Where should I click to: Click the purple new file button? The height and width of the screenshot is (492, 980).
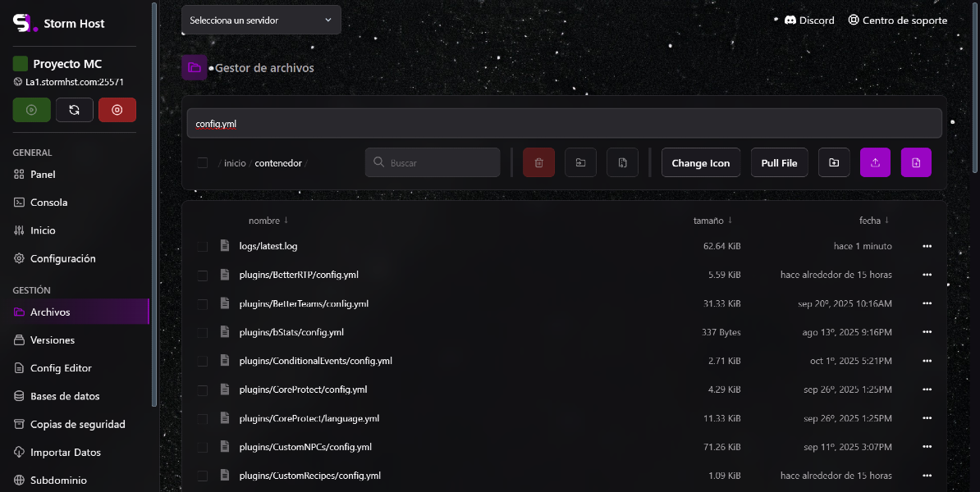click(x=916, y=162)
